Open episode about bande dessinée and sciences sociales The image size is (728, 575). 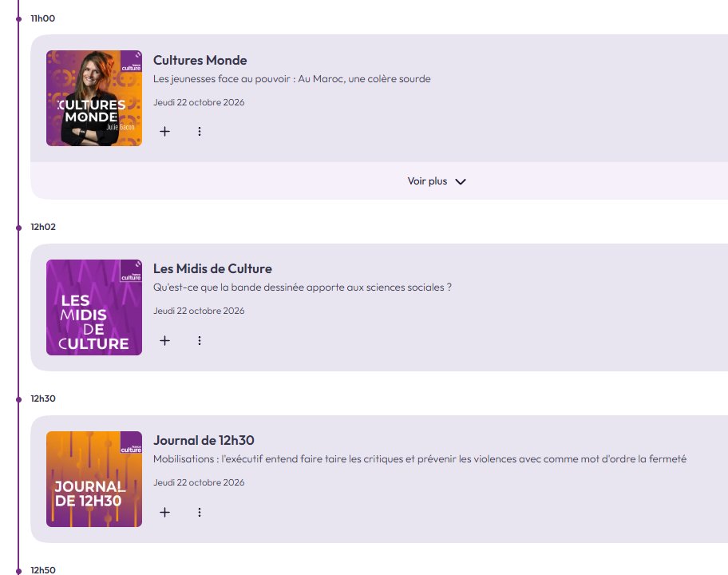point(303,287)
